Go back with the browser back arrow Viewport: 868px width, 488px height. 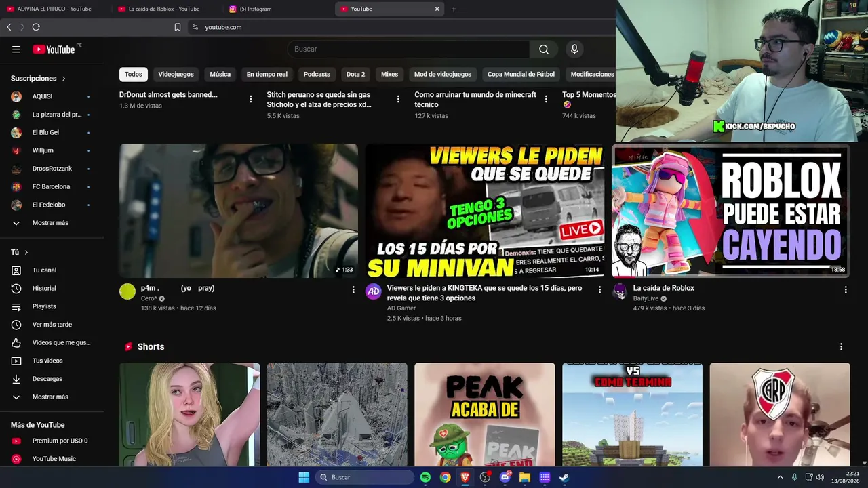pos(9,27)
